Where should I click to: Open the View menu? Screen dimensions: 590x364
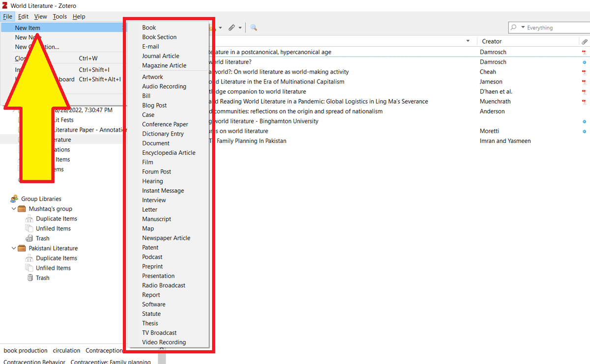tap(41, 16)
